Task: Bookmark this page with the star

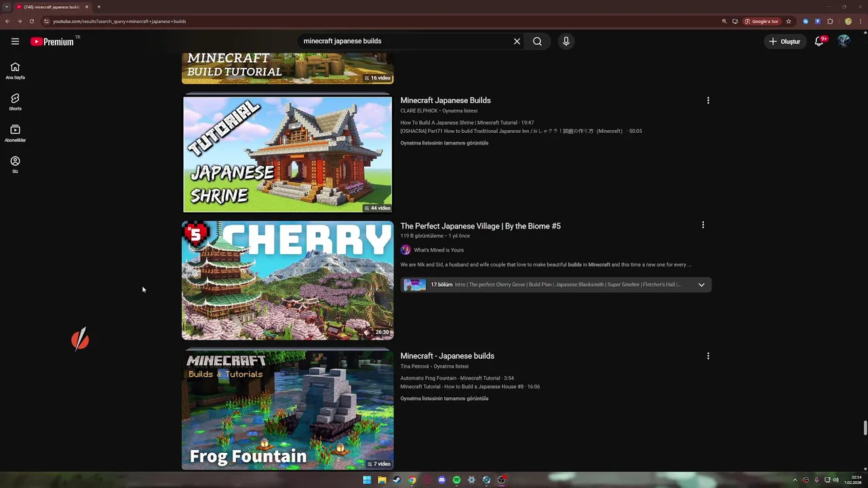Action: tap(789, 21)
